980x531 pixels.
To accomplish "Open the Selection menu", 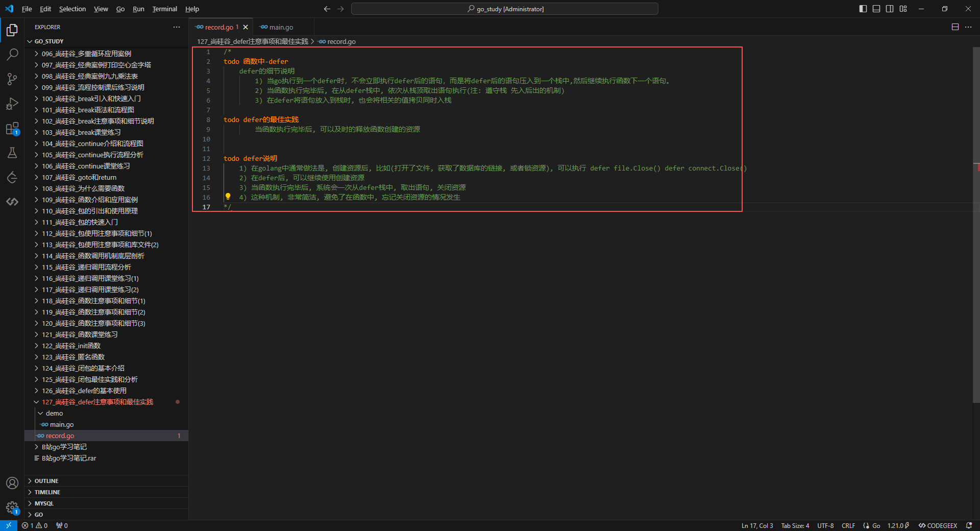I will tap(72, 9).
